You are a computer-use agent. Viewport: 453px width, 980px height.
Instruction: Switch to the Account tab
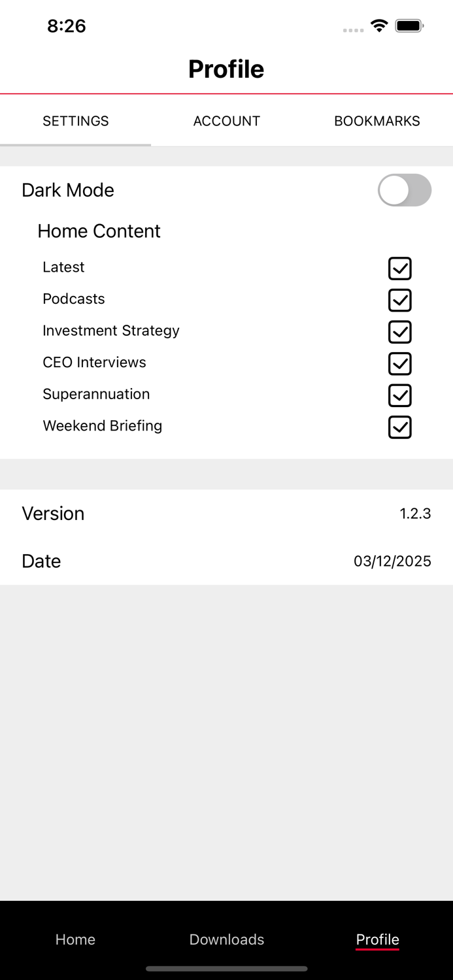(226, 121)
